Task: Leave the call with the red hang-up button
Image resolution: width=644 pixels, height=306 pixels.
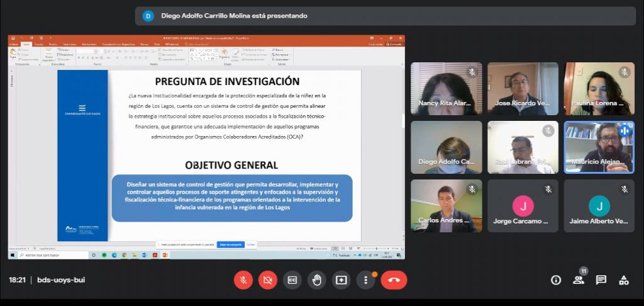Action: pyautogui.click(x=394, y=280)
